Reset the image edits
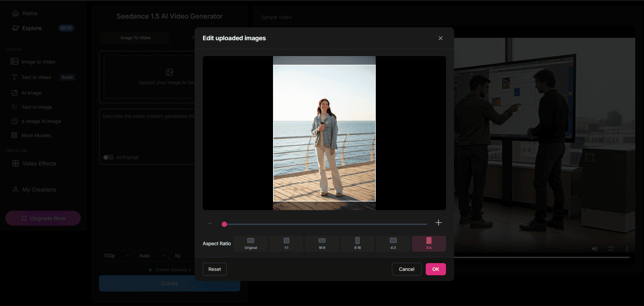The width and height of the screenshot is (644, 306). pyautogui.click(x=214, y=269)
